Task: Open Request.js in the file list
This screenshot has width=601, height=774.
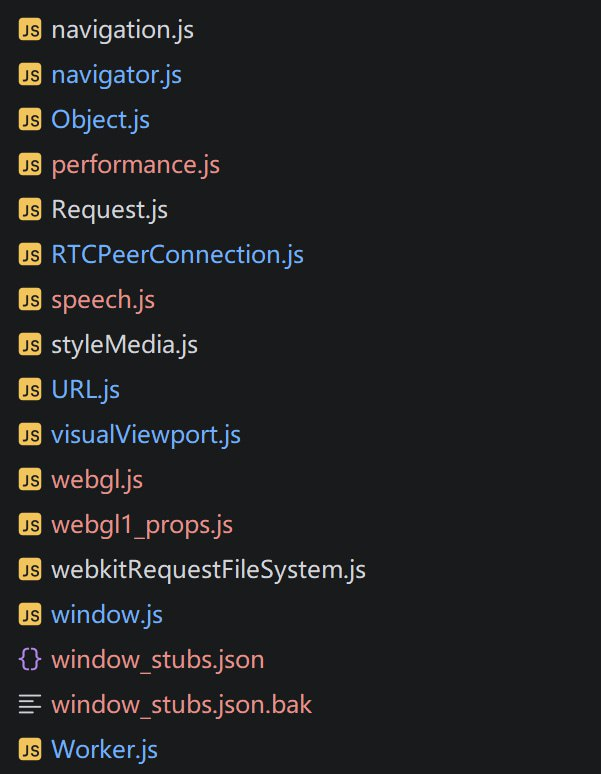Action: (x=109, y=210)
